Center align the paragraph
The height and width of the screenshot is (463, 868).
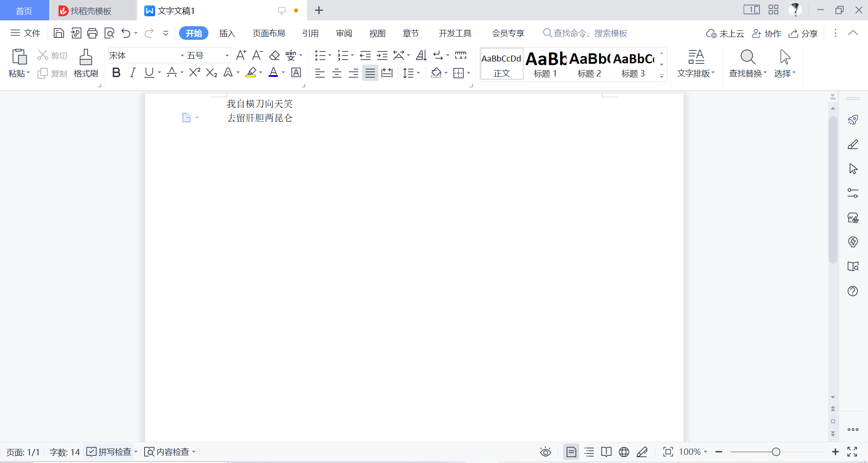click(337, 73)
